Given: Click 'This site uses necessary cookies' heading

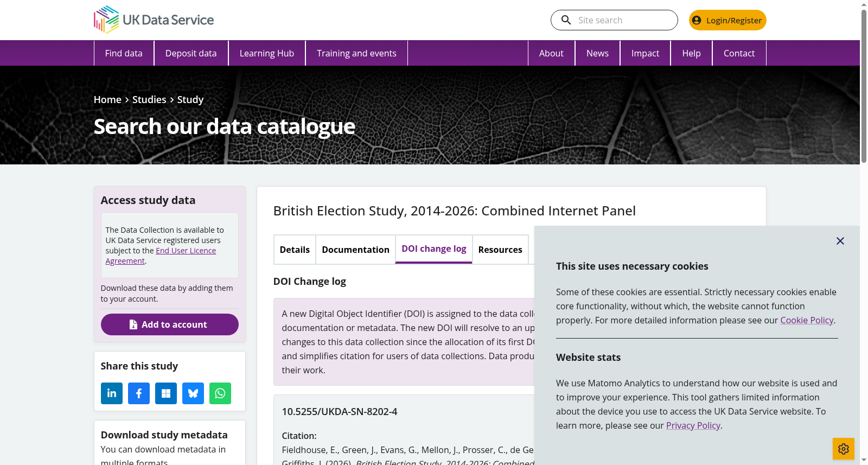Looking at the screenshot, I should [632, 266].
